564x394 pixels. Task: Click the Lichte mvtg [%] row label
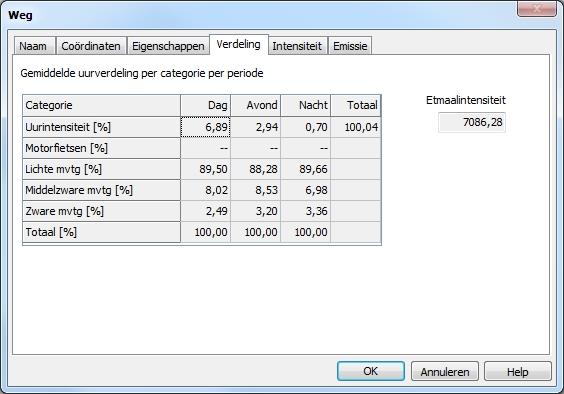pyautogui.click(x=101, y=169)
